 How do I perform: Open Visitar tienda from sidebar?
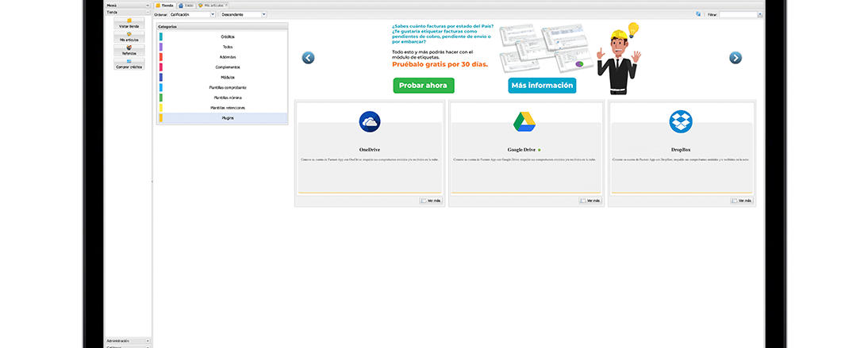pyautogui.click(x=129, y=23)
